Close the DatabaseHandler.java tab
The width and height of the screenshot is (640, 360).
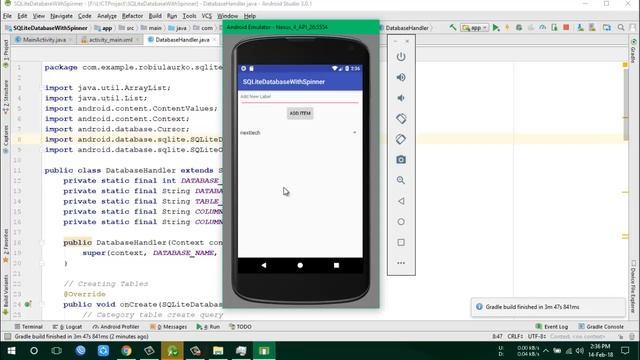[215, 40]
